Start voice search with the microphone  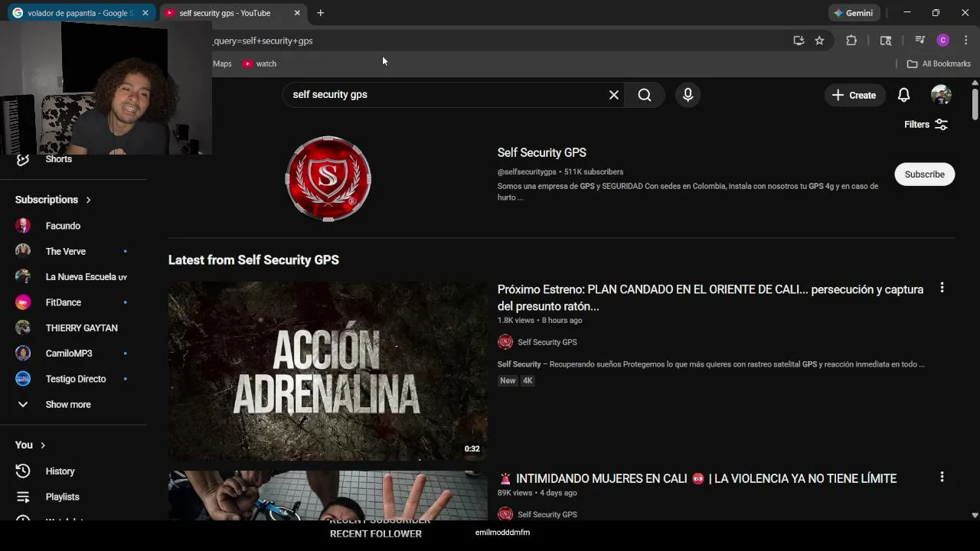[x=688, y=95]
